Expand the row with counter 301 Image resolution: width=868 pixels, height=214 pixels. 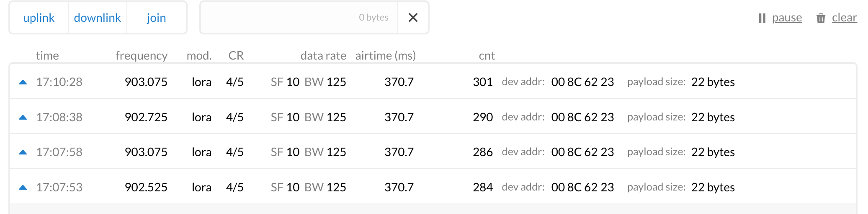(x=433, y=81)
